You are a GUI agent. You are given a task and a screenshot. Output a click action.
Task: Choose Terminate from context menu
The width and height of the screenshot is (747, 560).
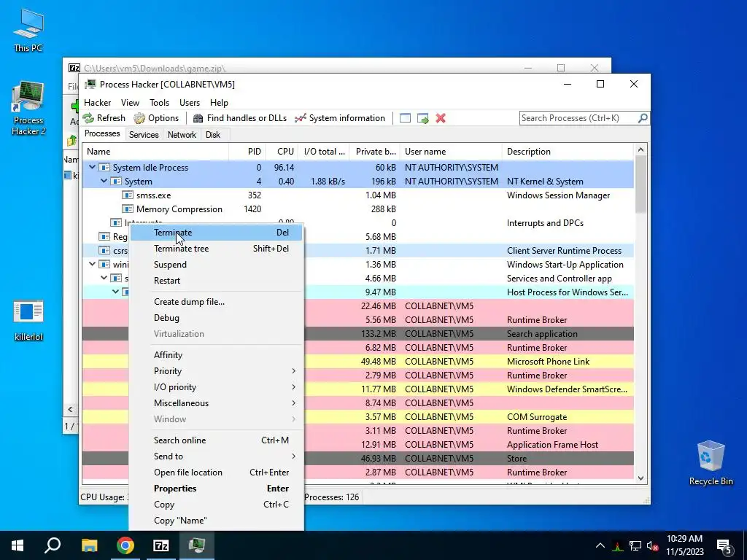coord(216,233)
